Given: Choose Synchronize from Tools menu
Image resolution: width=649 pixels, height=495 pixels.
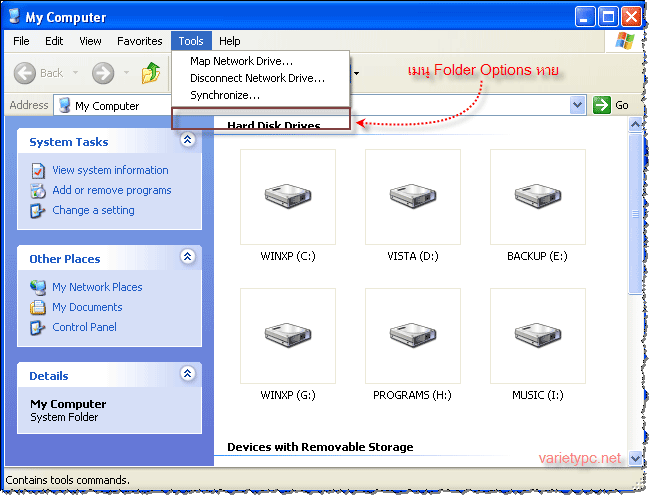Looking at the screenshot, I should (x=261, y=95).
